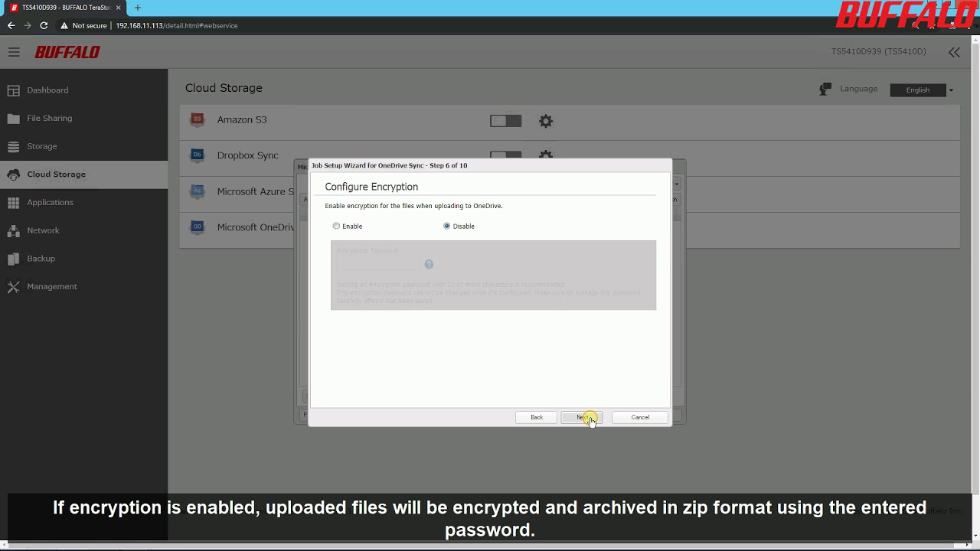Open the hamburger menu icon
This screenshot has width=980, height=551.
(x=14, y=52)
